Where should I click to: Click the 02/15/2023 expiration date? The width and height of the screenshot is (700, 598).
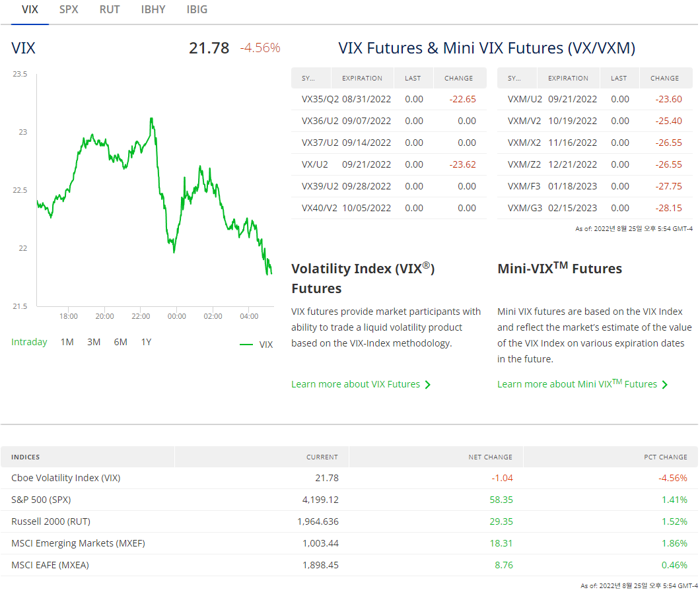(x=573, y=209)
